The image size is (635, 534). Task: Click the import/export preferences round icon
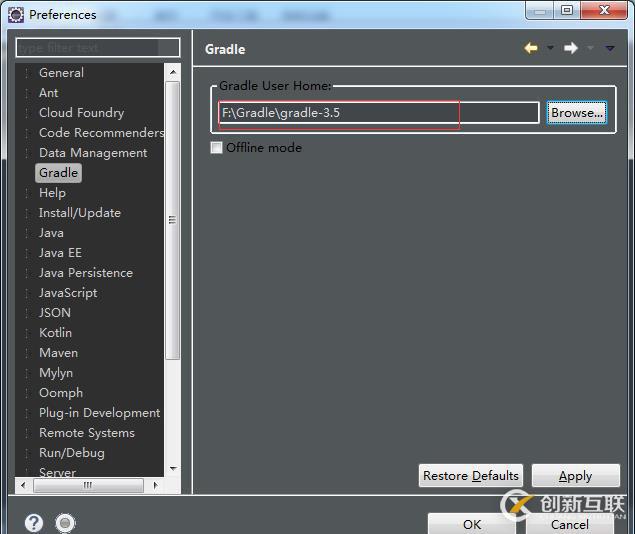[x=65, y=523]
